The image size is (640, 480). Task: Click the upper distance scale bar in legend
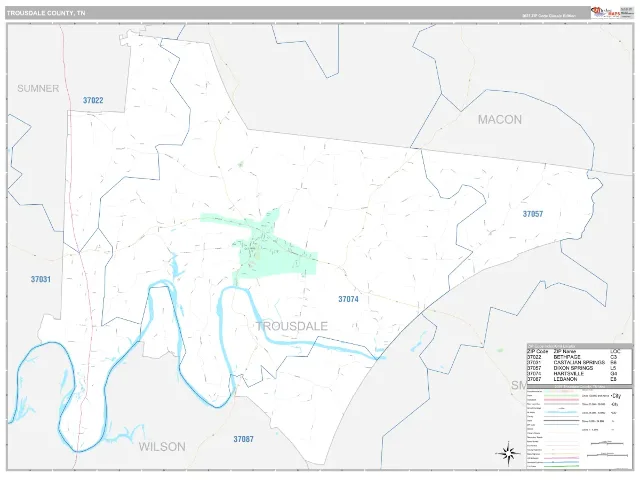pos(607,443)
